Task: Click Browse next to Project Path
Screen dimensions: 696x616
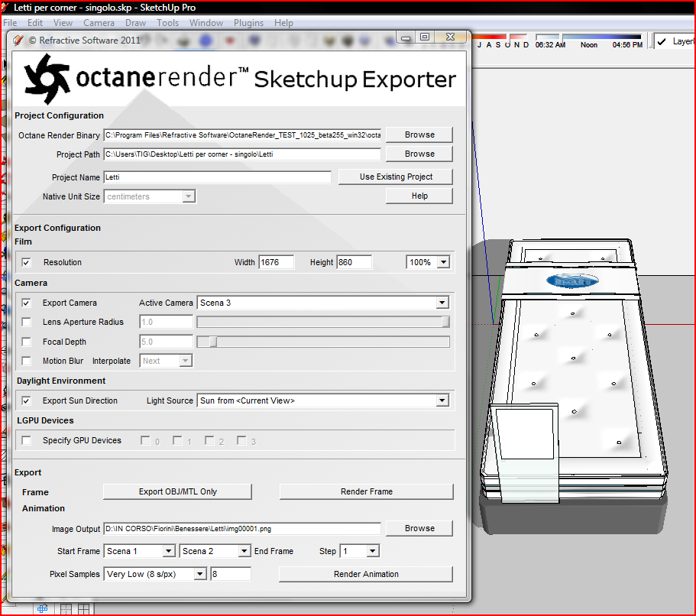Action: 419,154
